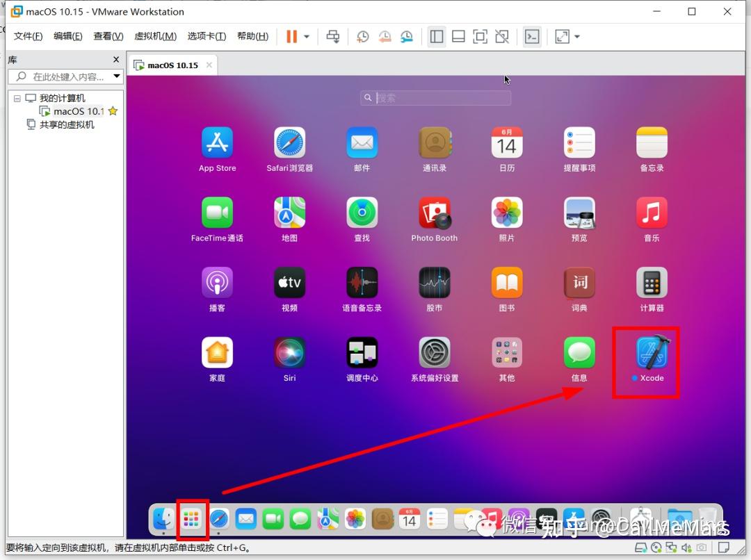Toggle the console view button
Image resolution: width=751 pixels, height=560 pixels.
532,36
